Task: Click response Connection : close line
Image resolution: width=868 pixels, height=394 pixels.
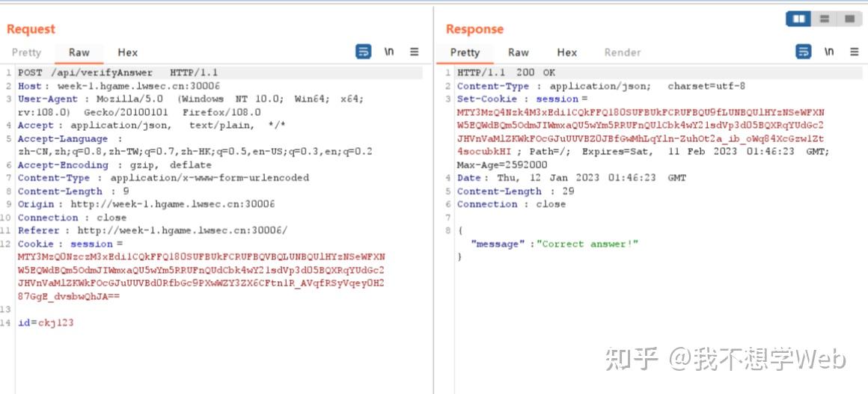Action: (512, 204)
